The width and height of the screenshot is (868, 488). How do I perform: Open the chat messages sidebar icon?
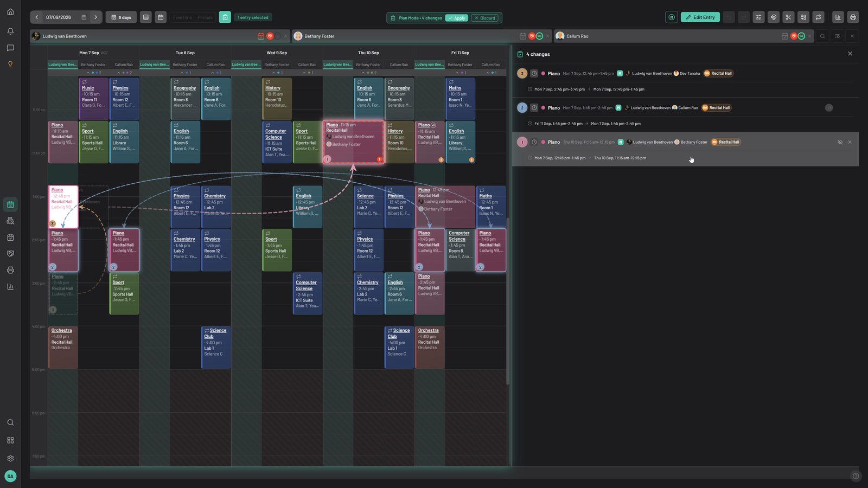10,48
